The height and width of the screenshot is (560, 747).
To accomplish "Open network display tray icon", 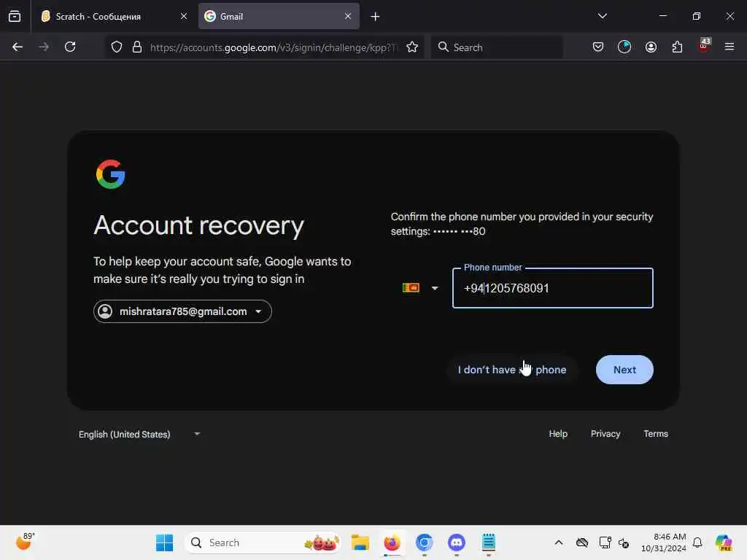I will click(x=605, y=542).
